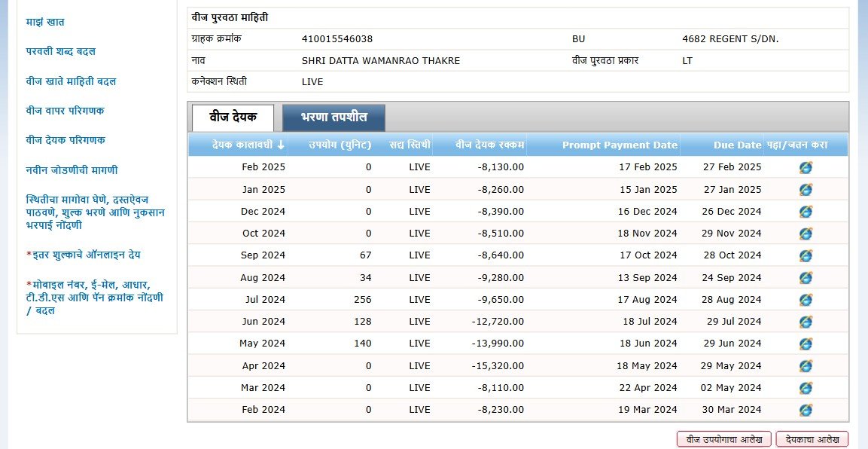The image size is (868, 449).
Task: Sort by देयक कालावधी column header
Action: pos(248,145)
